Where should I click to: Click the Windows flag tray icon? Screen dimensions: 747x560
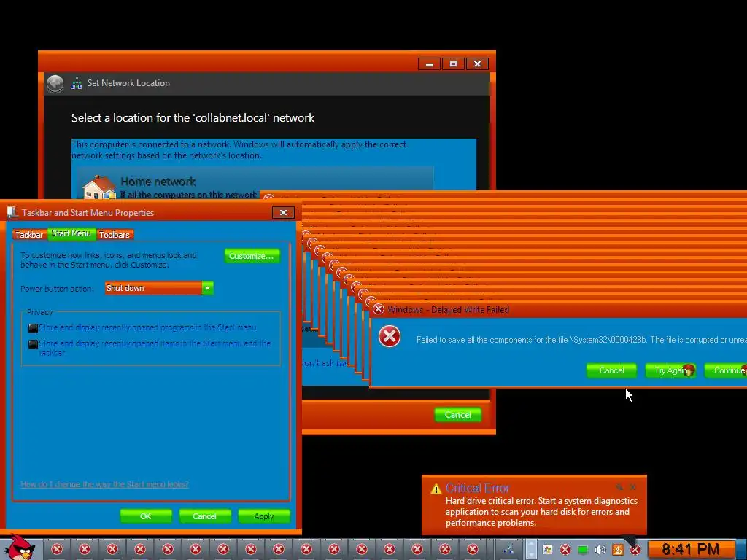coord(547,550)
